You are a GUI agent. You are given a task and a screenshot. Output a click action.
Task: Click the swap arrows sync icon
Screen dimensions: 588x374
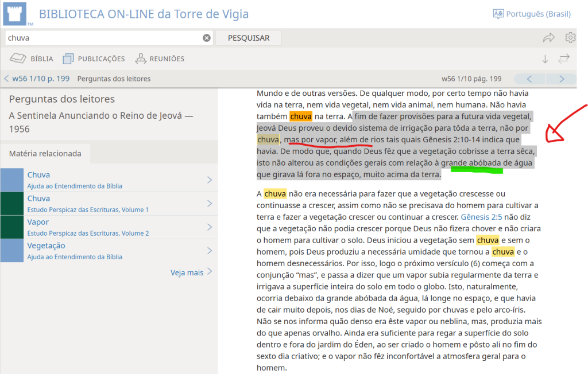(564, 59)
